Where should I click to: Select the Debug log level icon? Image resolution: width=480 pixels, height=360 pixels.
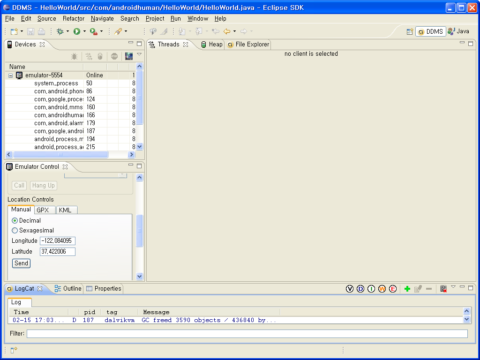(x=360, y=289)
